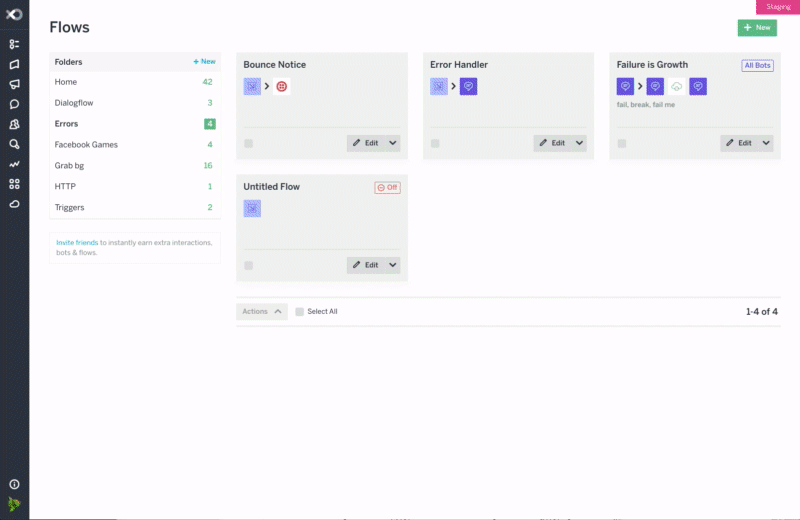Open the flows list icon in sidebar
The width and height of the screenshot is (800, 520).
tap(14, 44)
